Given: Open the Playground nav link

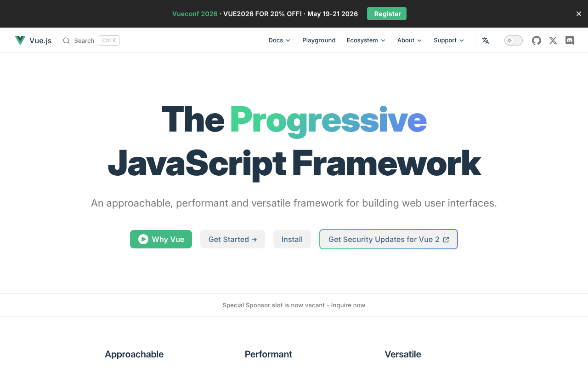Looking at the screenshot, I should (319, 40).
